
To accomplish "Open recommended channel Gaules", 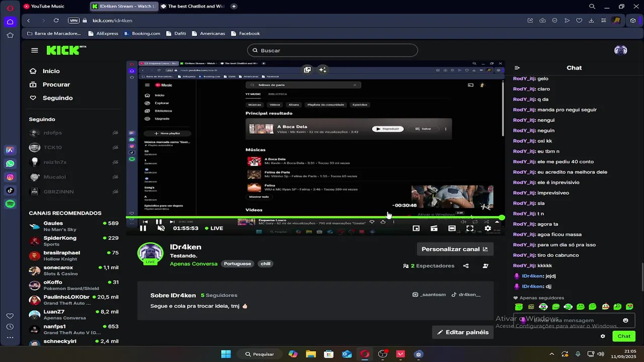I will (x=73, y=226).
